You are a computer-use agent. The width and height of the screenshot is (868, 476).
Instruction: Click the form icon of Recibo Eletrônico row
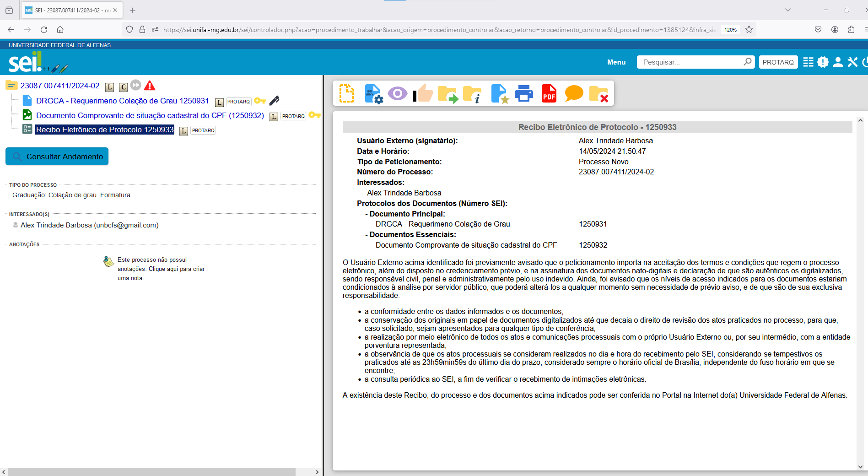(x=27, y=129)
